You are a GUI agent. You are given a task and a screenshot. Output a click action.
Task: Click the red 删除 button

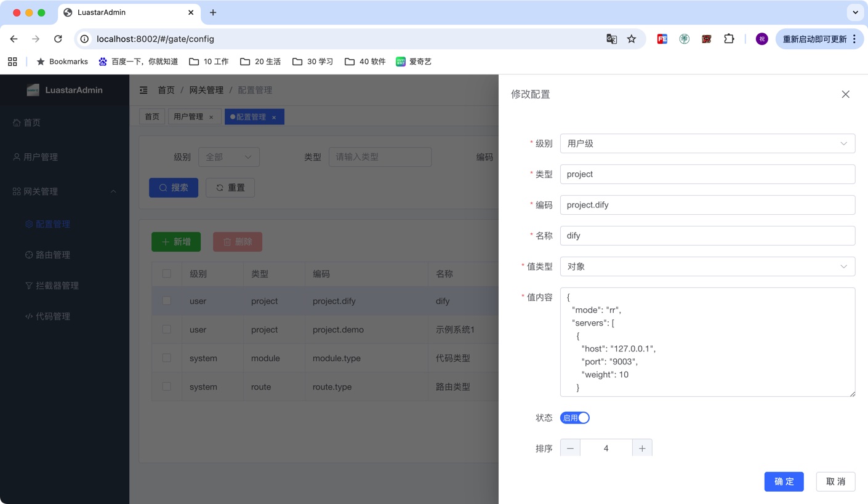pos(238,242)
